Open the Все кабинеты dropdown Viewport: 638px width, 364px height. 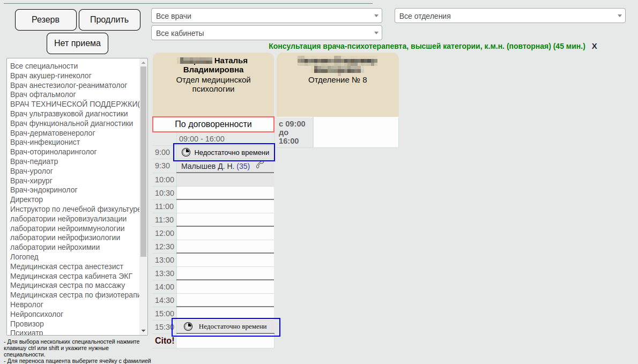[266, 33]
